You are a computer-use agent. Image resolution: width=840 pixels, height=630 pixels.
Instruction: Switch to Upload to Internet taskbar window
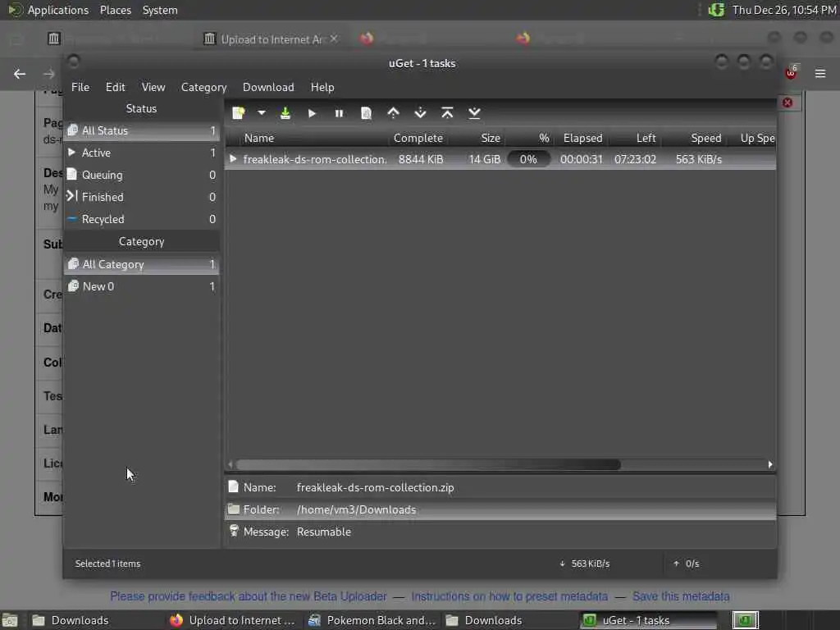pos(233,620)
